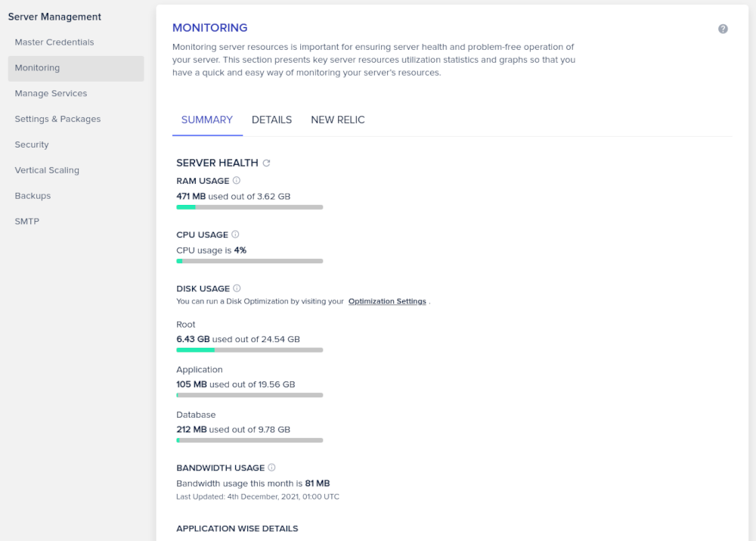Open Settings & Packages section
Image resolution: width=756 pixels, height=541 pixels.
(57, 120)
